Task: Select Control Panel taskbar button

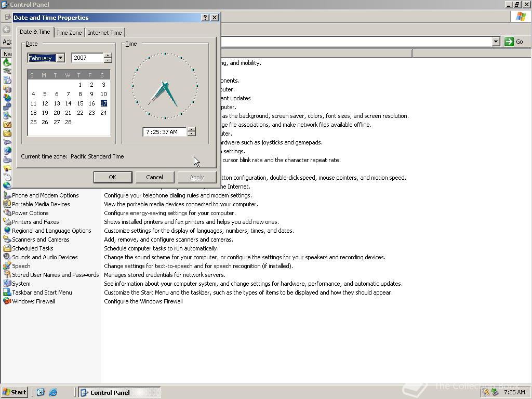Action: point(119,393)
